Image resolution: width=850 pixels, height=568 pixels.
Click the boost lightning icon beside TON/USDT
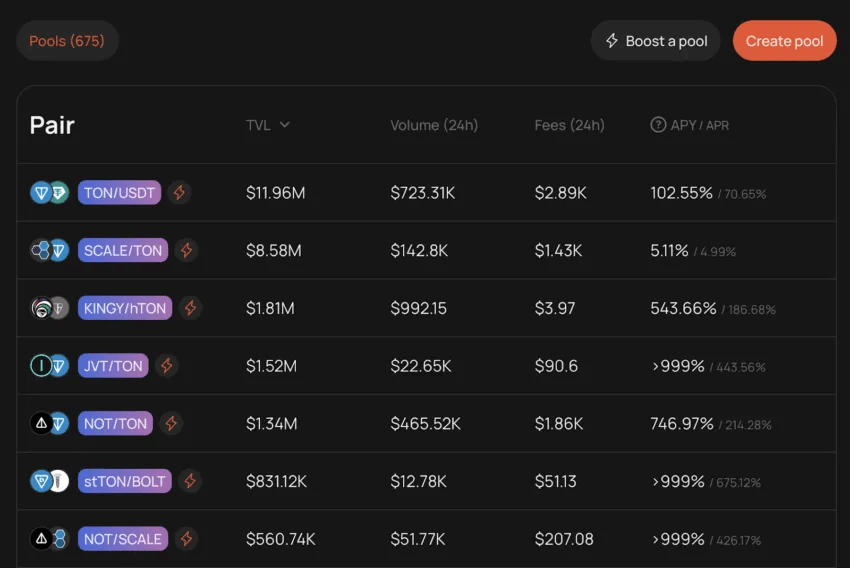[180, 193]
